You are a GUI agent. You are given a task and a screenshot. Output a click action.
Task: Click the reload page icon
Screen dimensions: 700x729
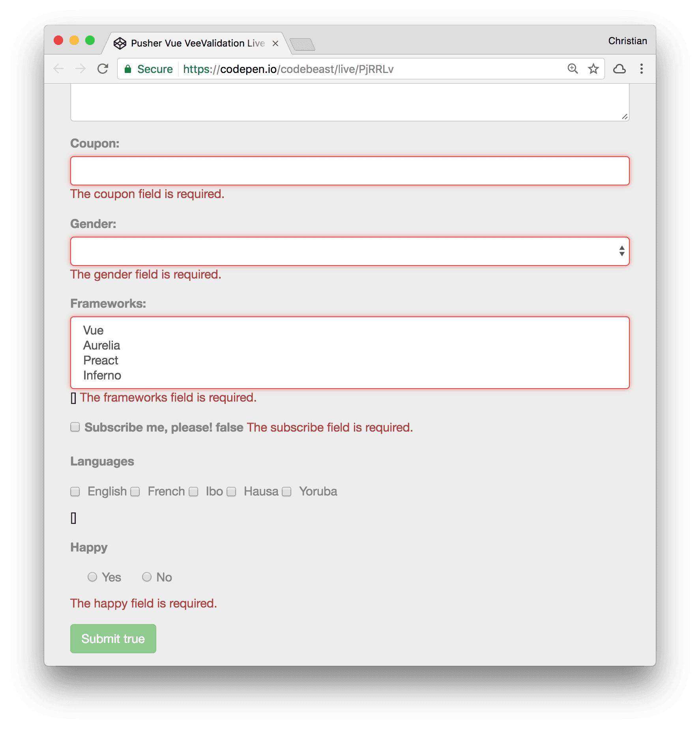coord(103,69)
